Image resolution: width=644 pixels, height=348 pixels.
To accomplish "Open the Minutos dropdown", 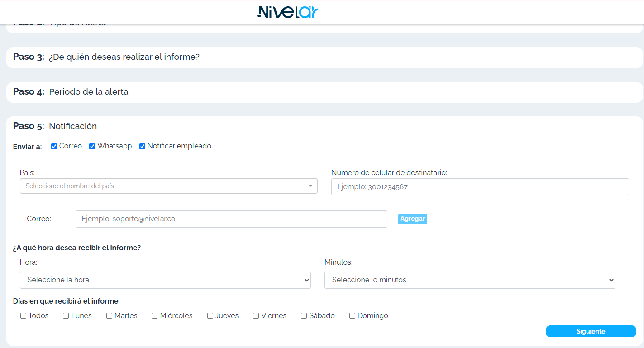I will click(470, 280).
